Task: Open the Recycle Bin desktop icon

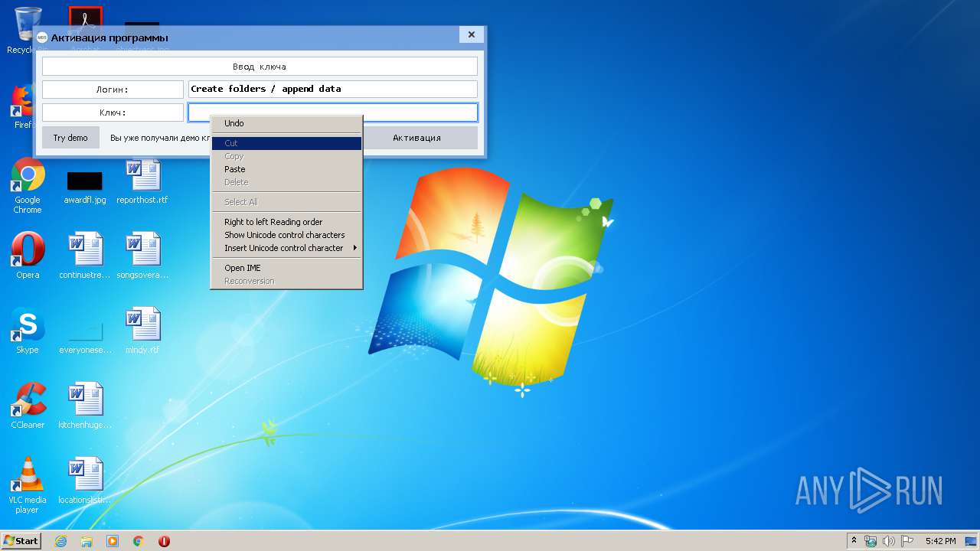Action: [x=27, y=25]
